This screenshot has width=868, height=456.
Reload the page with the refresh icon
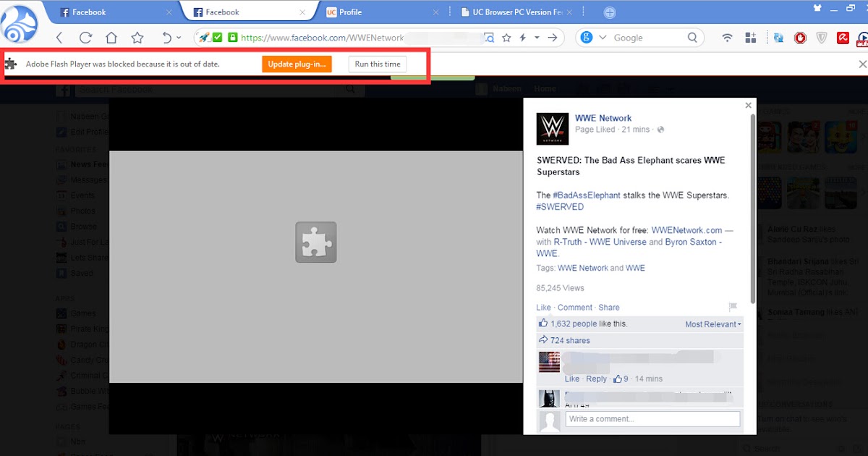coord(85,38)
